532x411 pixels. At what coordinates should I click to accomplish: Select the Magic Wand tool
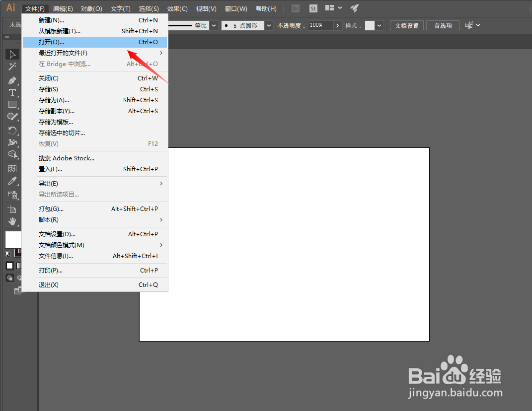[x=12, y=67]
